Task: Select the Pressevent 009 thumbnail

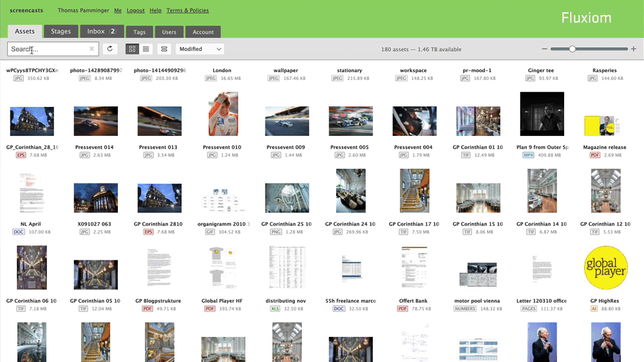Action: pyautogui.click(x=287, y=121)
